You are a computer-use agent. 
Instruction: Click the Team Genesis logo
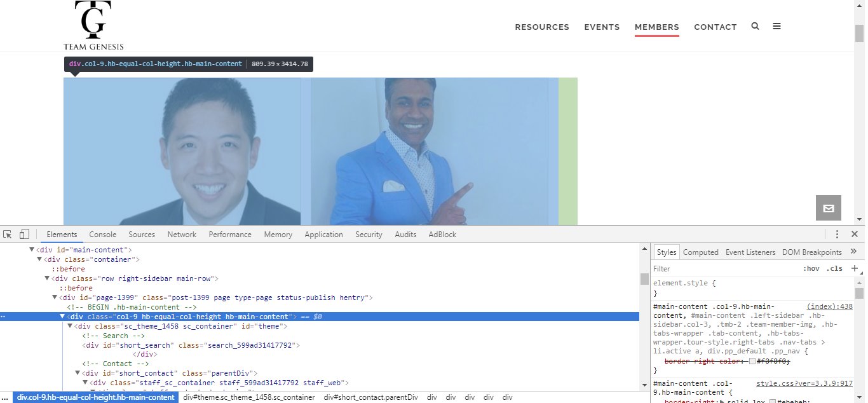(x=93, y=25)
